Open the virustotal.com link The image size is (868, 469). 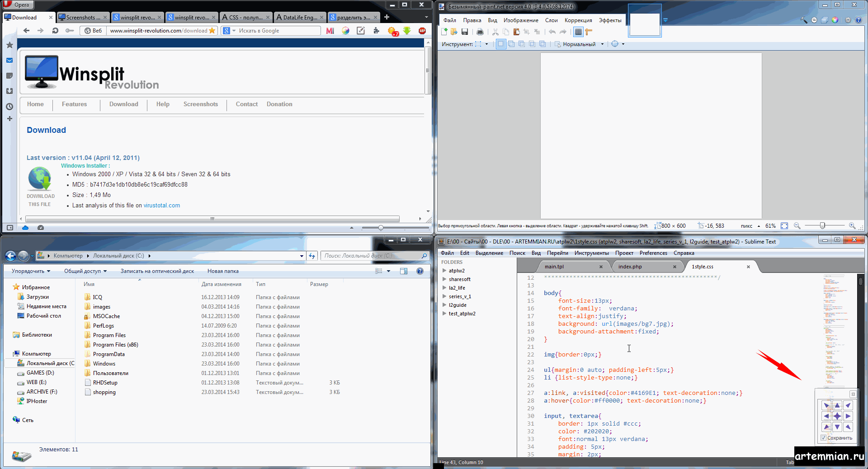pyautogui.click(x=161, y=205)
